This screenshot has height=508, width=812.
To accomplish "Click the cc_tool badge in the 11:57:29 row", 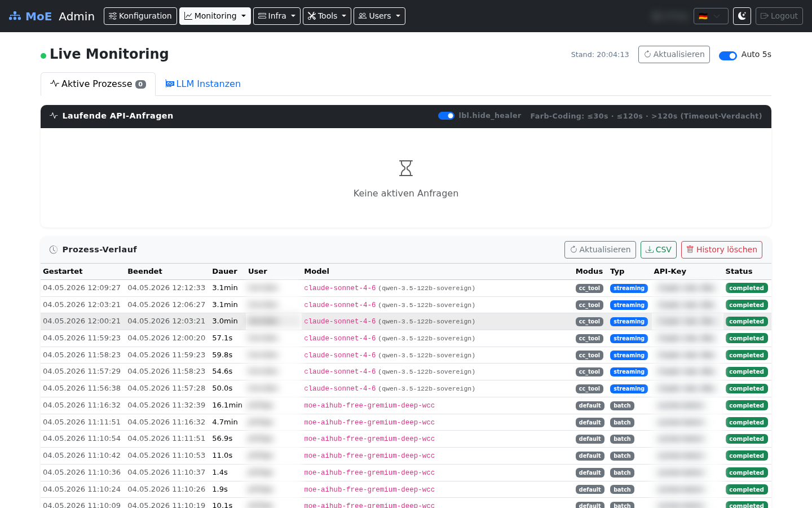I will click(590, 372).
